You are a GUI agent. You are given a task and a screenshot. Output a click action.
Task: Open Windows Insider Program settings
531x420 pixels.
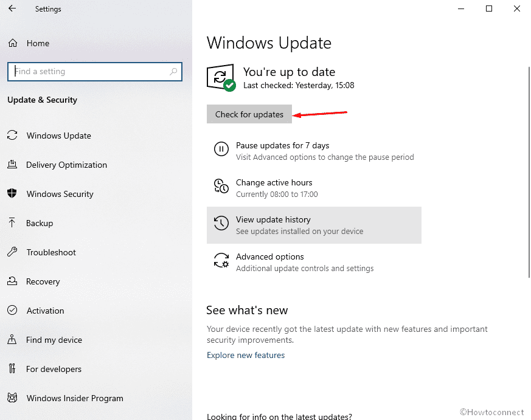75,398
